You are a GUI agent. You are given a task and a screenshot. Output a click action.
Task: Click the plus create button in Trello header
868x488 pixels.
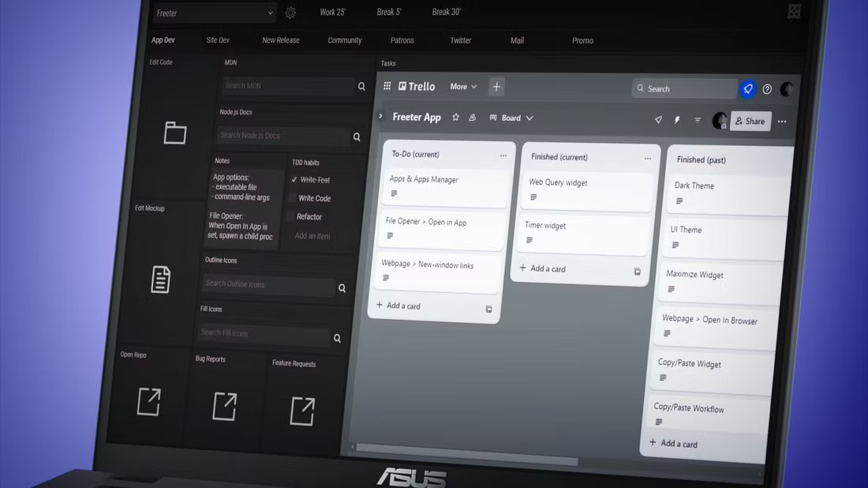496,87
